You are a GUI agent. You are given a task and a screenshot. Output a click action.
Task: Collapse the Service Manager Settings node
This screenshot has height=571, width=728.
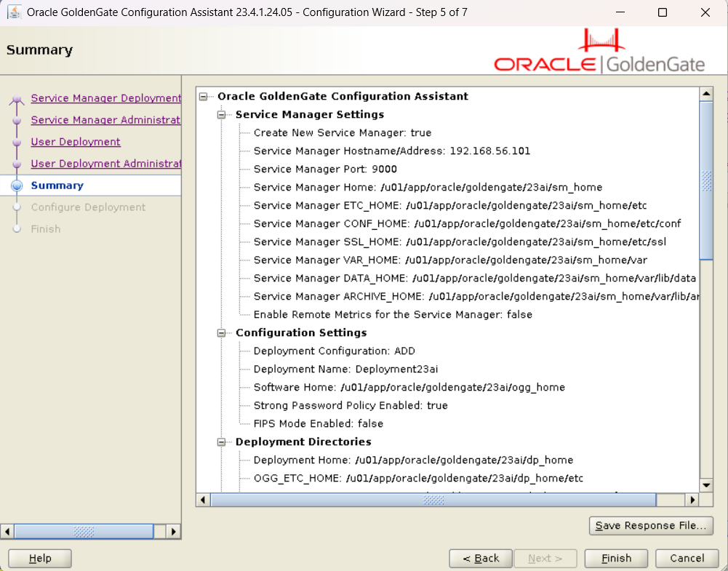(222, 115)
